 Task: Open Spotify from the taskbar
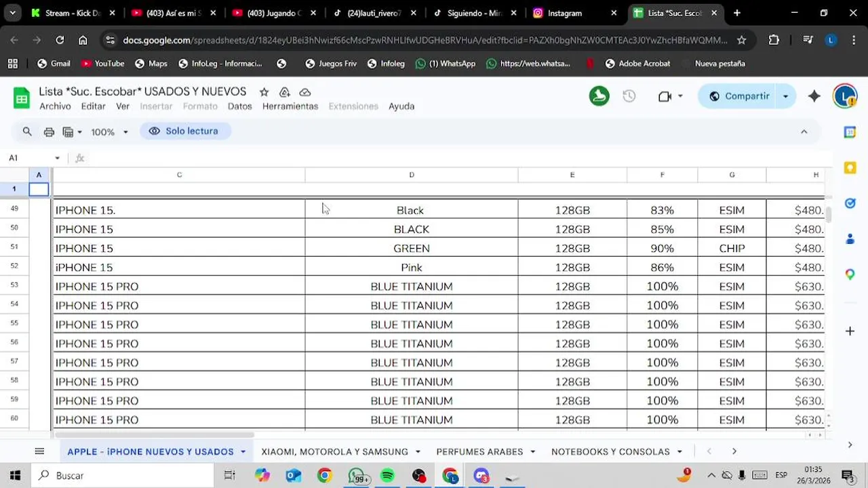coord(387,476)
